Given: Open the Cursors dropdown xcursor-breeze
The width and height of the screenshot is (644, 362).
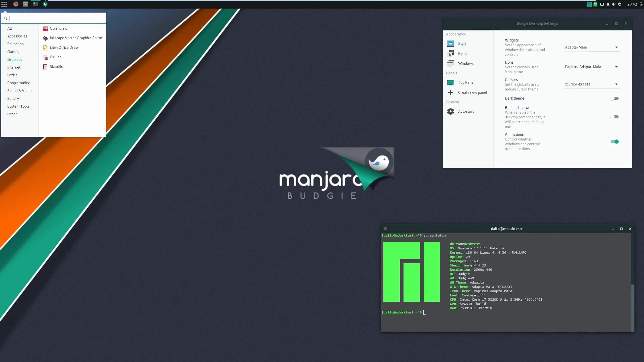Looking at the screenshot, I should click(592, 84).
